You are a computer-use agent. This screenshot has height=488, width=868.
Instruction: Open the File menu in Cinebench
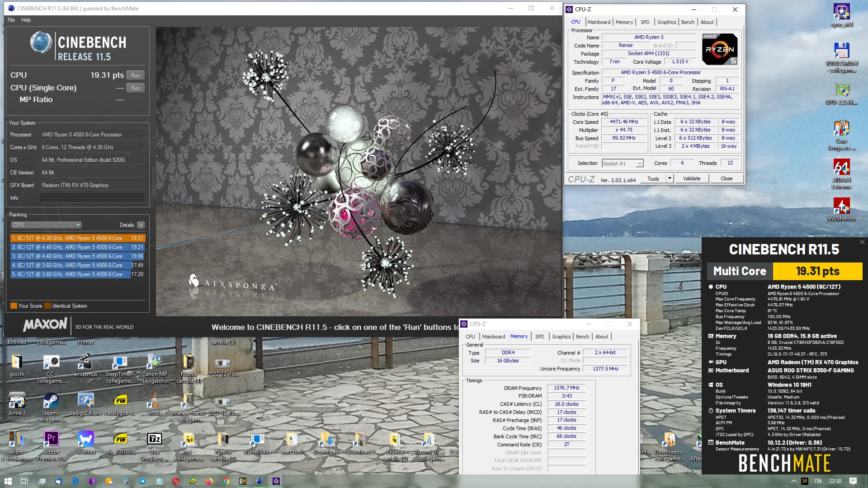(x=11, y=20)
